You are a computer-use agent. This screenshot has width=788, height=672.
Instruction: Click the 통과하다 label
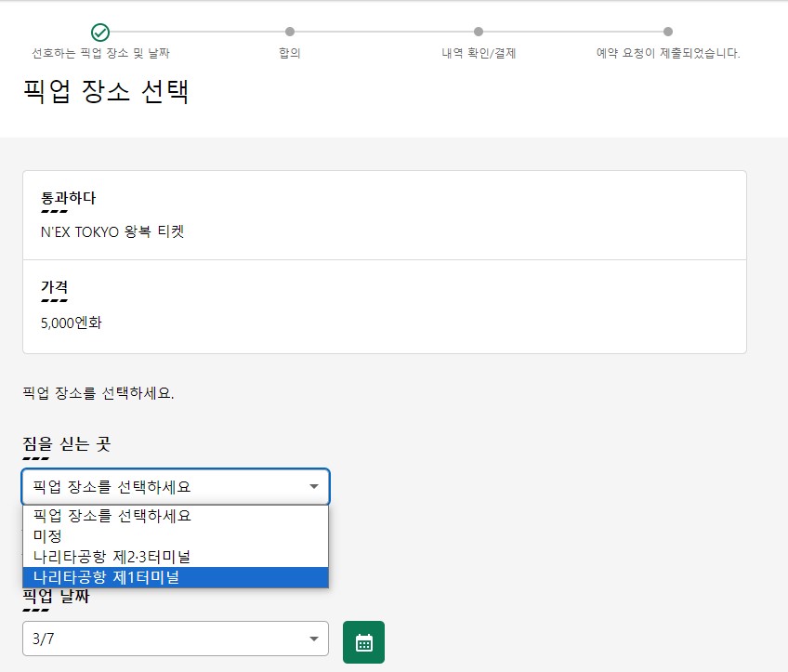pos(68,198)
